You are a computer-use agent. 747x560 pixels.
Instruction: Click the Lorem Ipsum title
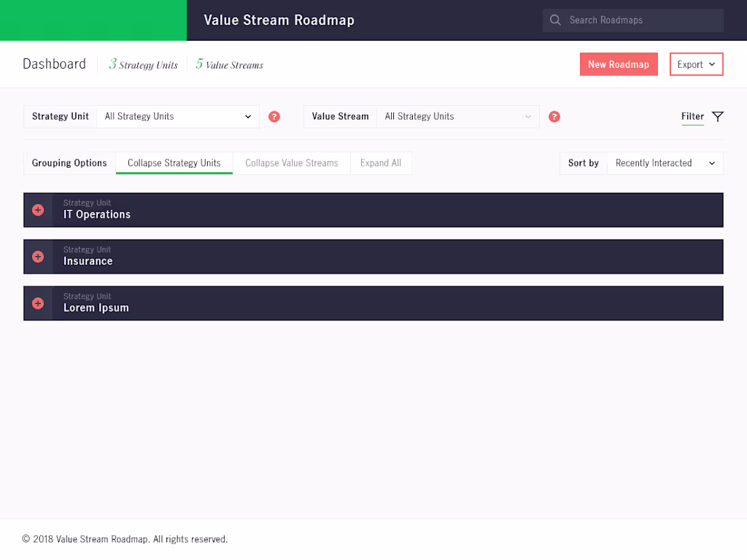pyautogui.click(x=96, y=307)
